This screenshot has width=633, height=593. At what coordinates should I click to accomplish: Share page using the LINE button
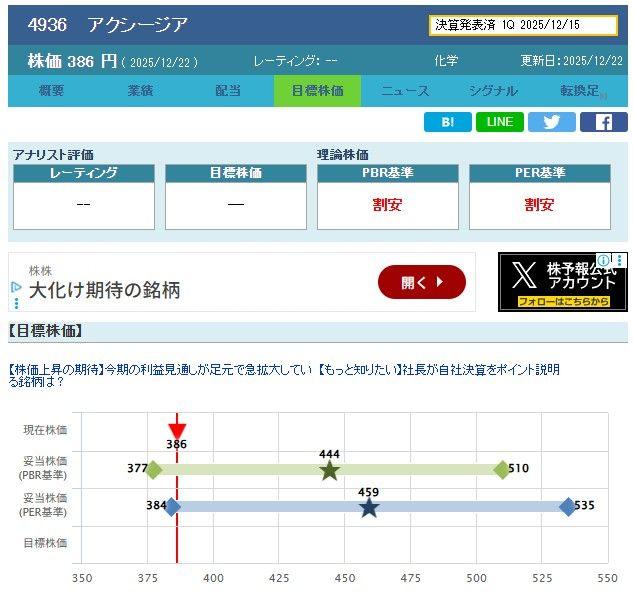(500, 122)
